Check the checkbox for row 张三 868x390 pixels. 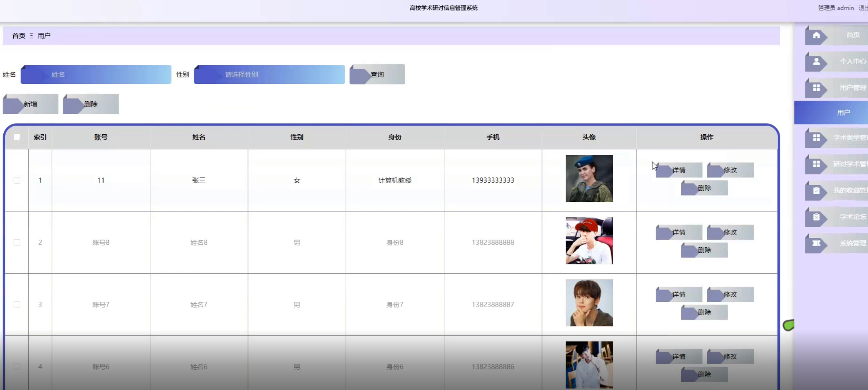17,180
